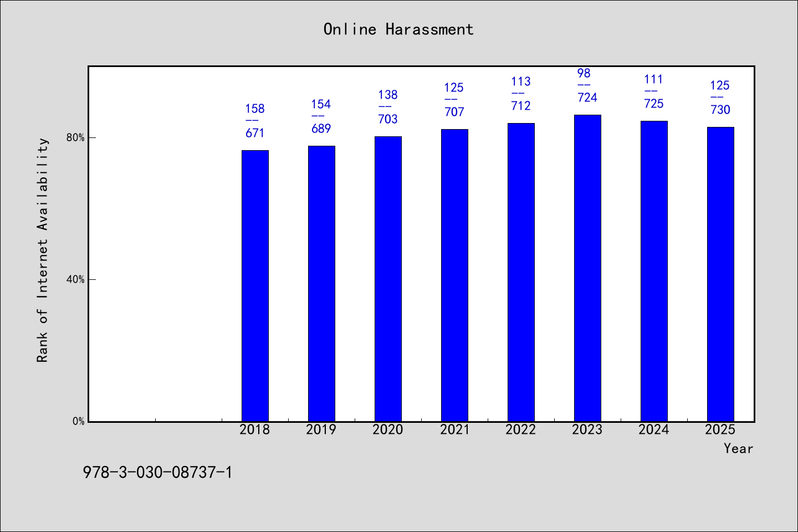The width and height of the screenshot is (798, 532).
Task: Click the 0% y-axis tick label
Action: pyautogui.click(x=78, y=421)
